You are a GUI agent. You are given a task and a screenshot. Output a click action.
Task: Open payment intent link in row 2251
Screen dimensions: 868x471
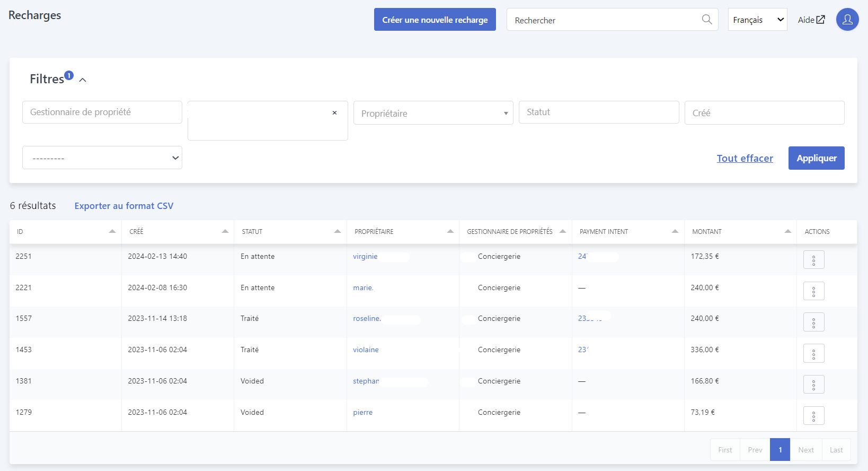pos(582,257)
